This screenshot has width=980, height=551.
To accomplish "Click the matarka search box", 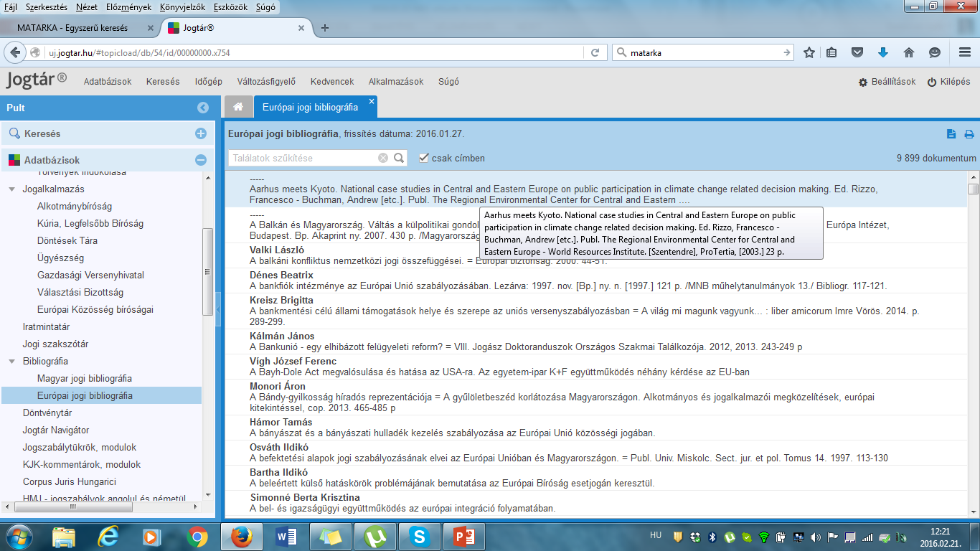I will coord(703,52).
